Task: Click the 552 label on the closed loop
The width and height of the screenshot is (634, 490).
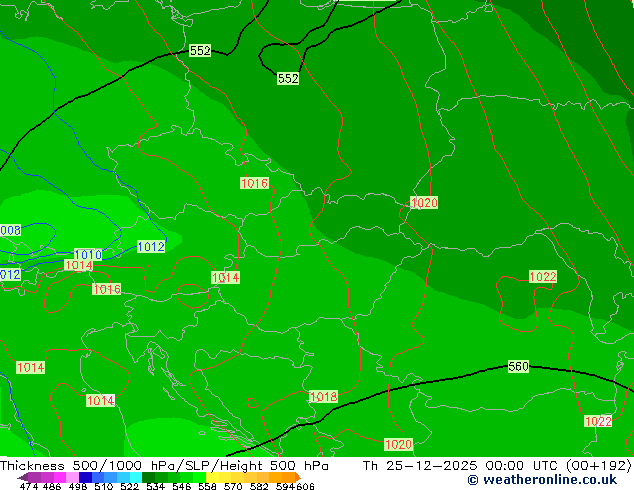Action: 288,78
